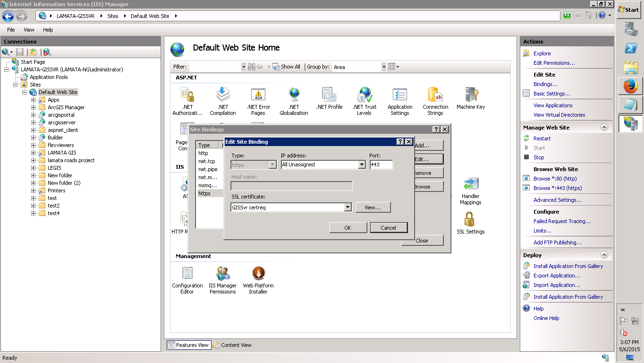
Task: Collapse the Manage Web Site section
Action: point(604,128)
